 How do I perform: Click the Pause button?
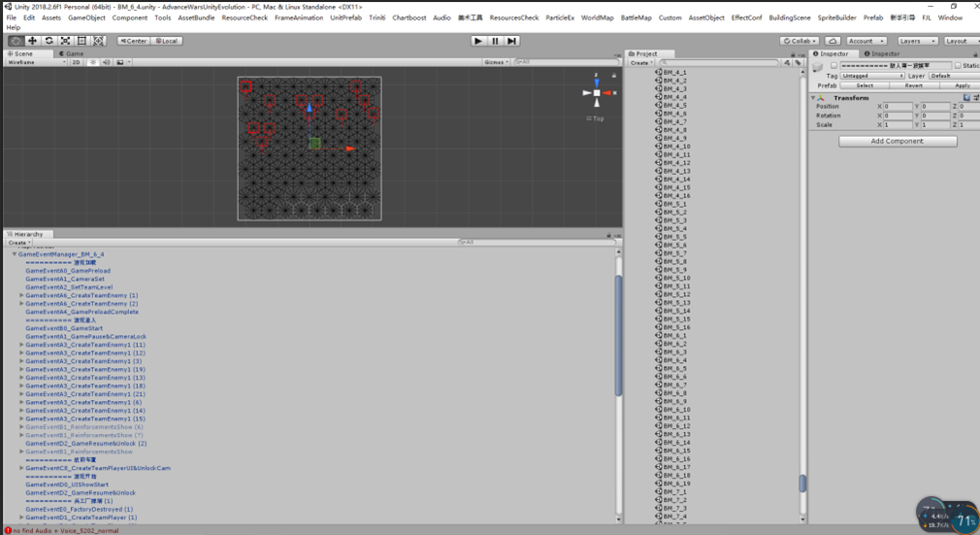(495, 41)
